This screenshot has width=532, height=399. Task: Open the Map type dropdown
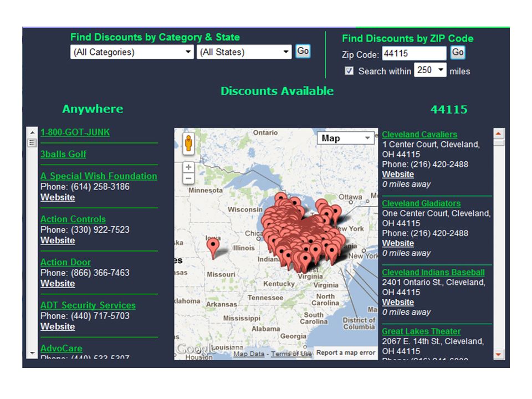[x=345, y=138]
